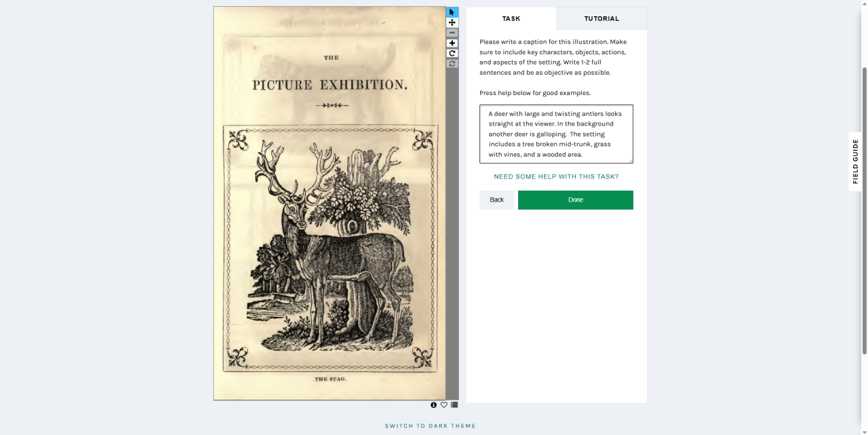Viewport: 868px width, 435px height.
Task: Submit caption with Done button
Action: click(576, 200)
